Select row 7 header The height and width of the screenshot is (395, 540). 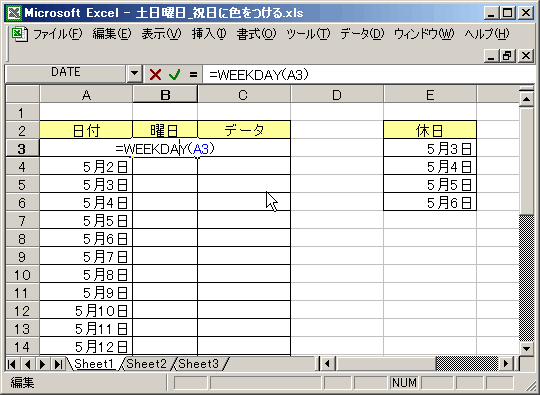point(22,221)
